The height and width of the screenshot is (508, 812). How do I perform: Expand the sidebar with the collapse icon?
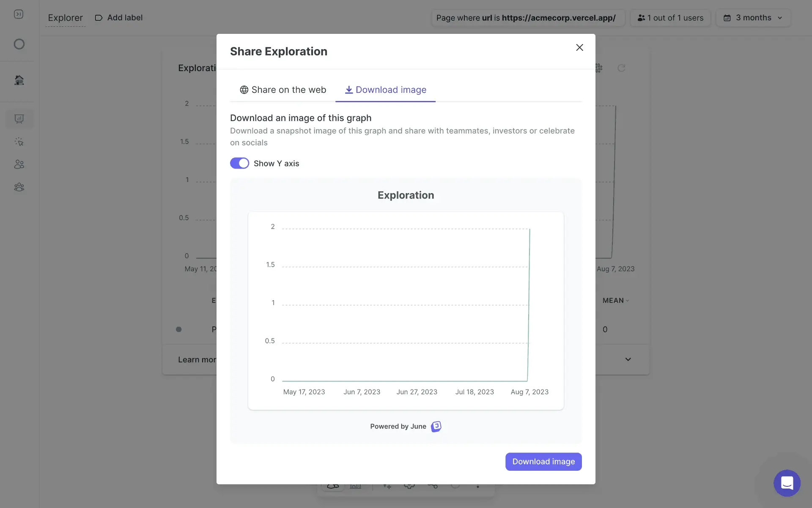pos(19,14)
